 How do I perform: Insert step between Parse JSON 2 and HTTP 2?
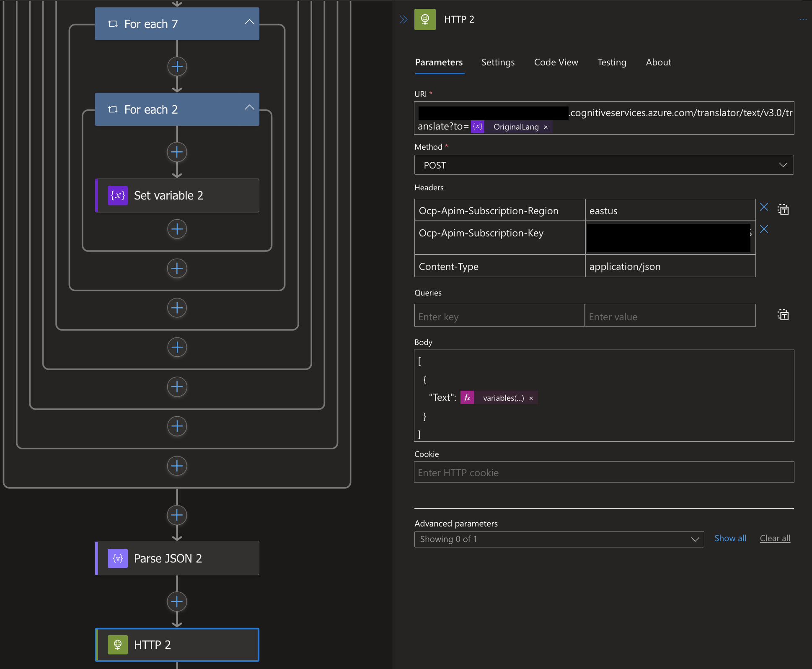(x=177, y=602)
